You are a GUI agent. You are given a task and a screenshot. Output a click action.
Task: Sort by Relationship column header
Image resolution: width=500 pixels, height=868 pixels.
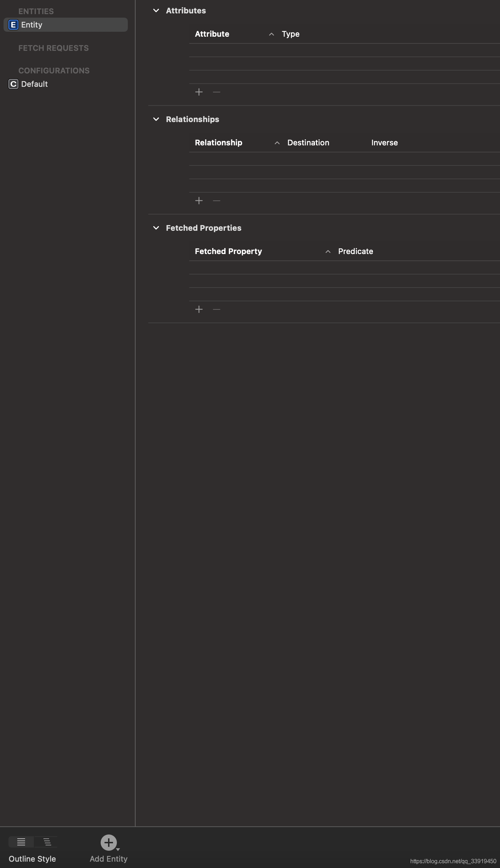[x=218, y=143]
